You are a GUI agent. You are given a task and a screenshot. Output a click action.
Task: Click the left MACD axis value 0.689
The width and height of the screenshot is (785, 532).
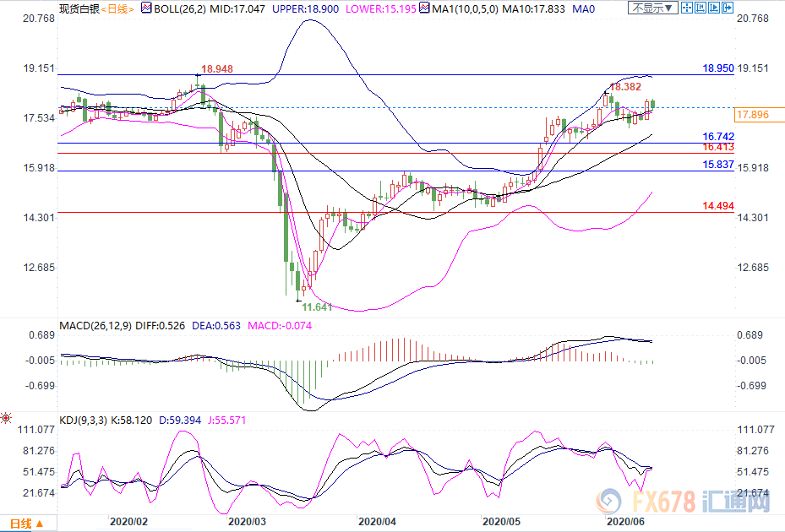(42, 334)
